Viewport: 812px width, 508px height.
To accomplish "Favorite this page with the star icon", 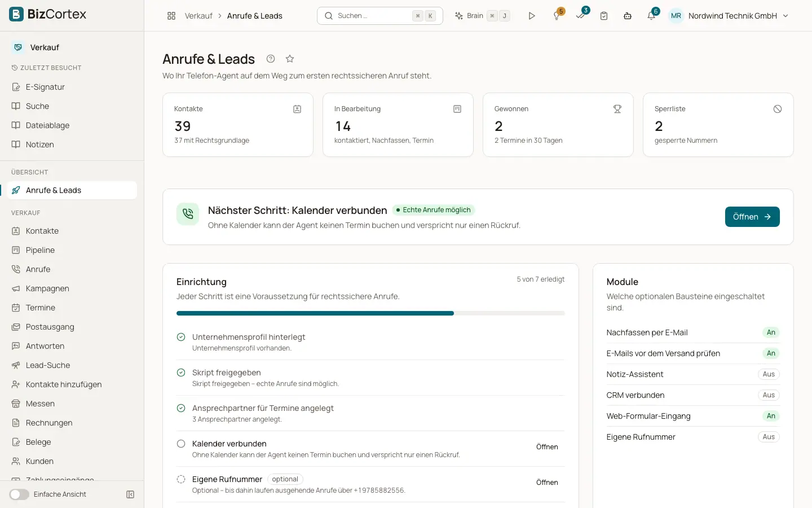I will 290,59.
